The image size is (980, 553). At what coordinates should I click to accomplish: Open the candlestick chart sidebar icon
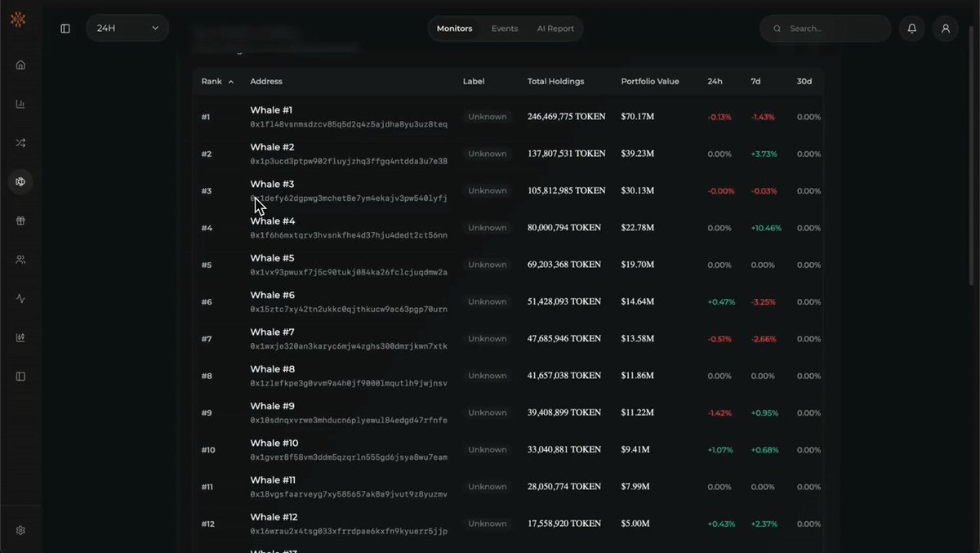coord(20,337)
